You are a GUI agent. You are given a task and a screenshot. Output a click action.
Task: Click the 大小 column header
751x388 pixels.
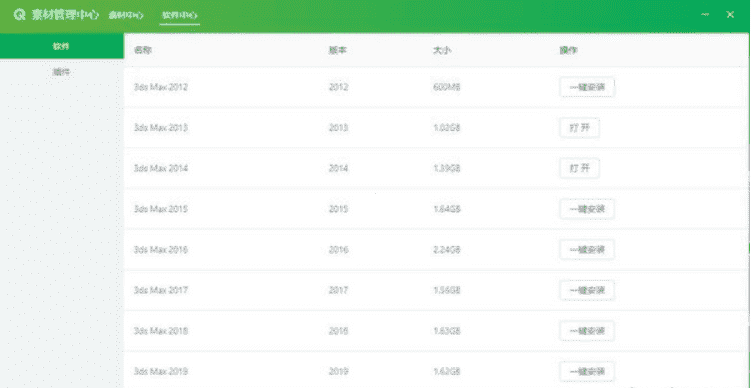click(441, 50)
